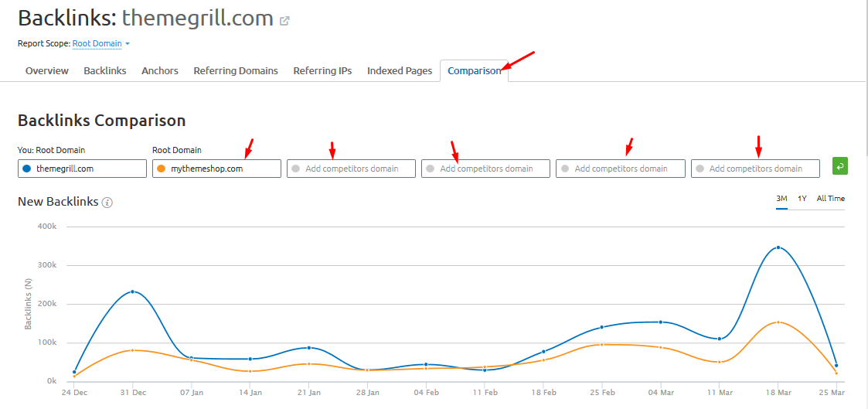Open themegrill.com external link icon

284,21
